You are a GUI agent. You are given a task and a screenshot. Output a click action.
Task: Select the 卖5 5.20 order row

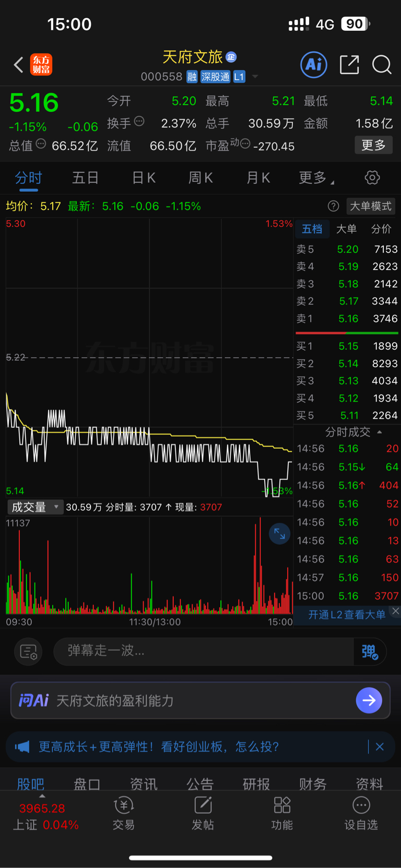[347, 250]
